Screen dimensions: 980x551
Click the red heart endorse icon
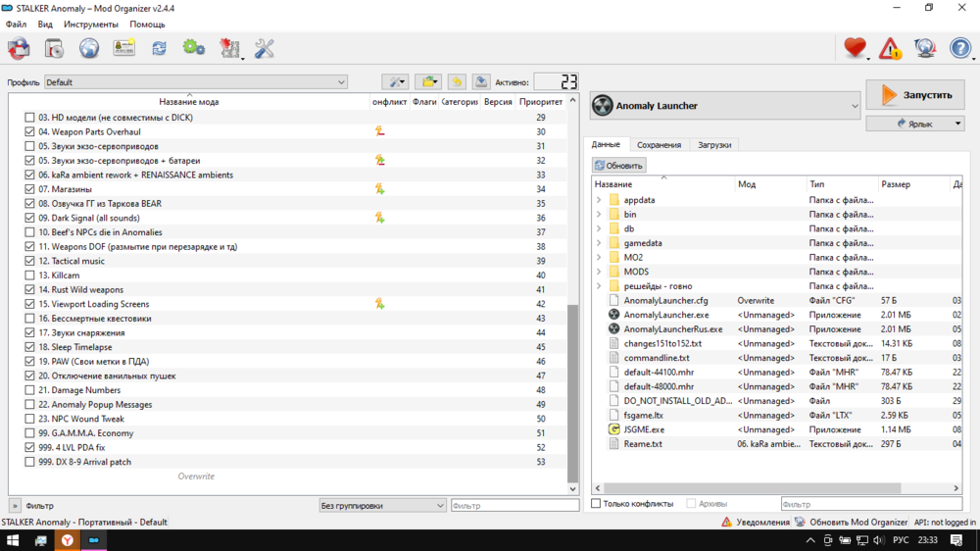pyautogui.click(x=856, y=47)
